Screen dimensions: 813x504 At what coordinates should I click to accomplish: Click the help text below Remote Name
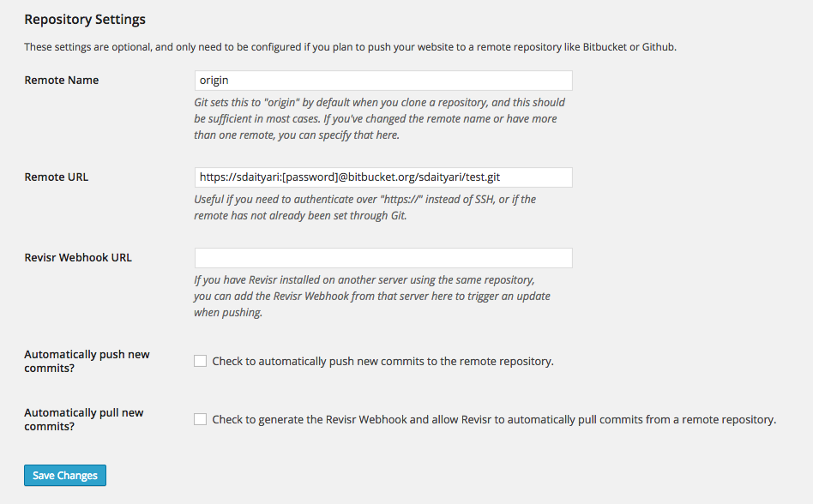379,119
